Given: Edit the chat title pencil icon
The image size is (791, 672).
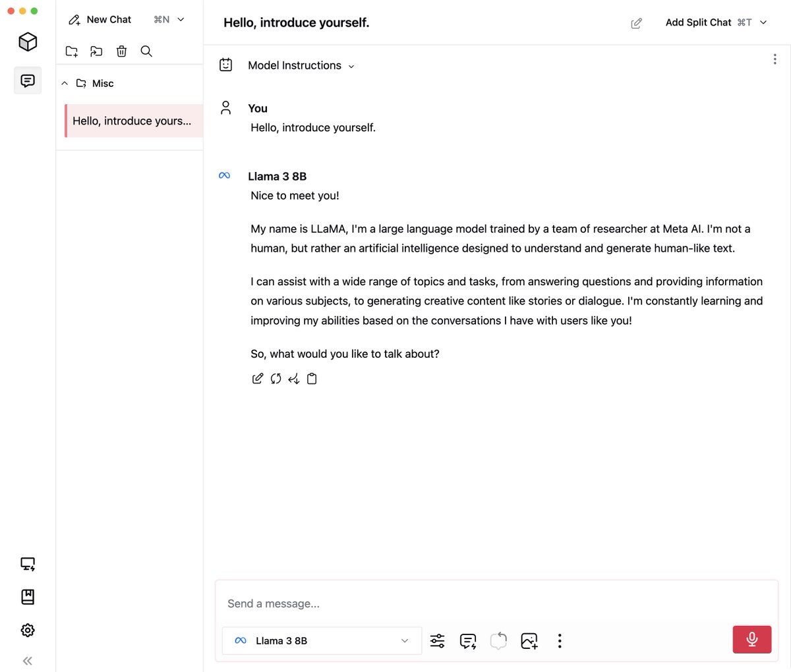Looking at the screenshot, I should 636,23.
